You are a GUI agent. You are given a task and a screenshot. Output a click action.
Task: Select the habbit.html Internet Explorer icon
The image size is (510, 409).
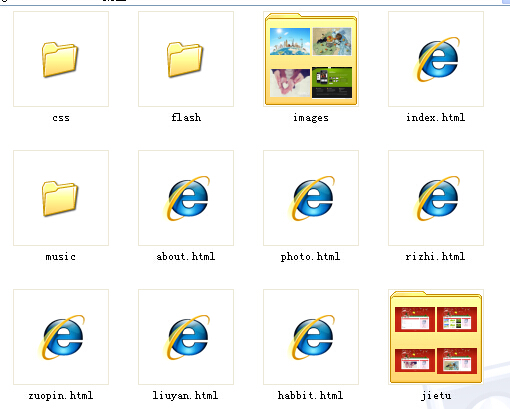pyautogui.click(x=312, y=337)
